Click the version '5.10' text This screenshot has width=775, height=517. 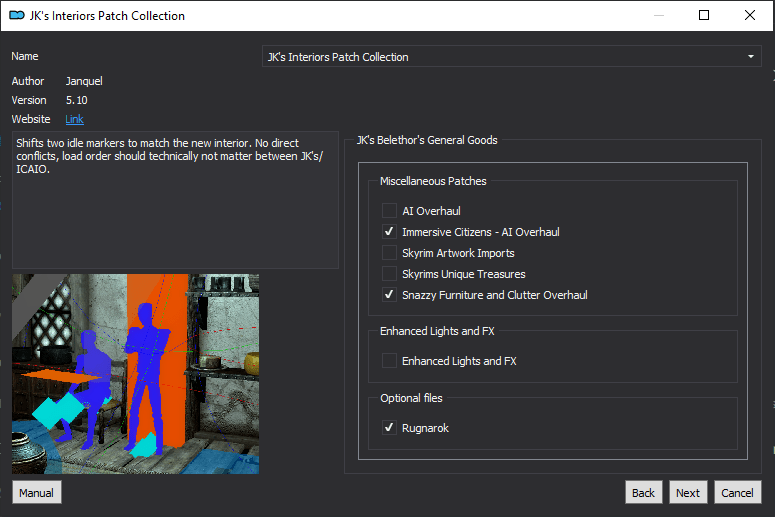click(77, 100)
